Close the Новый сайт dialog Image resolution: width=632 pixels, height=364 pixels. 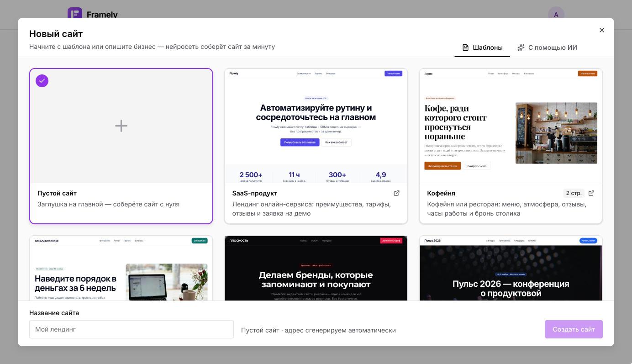602,30
